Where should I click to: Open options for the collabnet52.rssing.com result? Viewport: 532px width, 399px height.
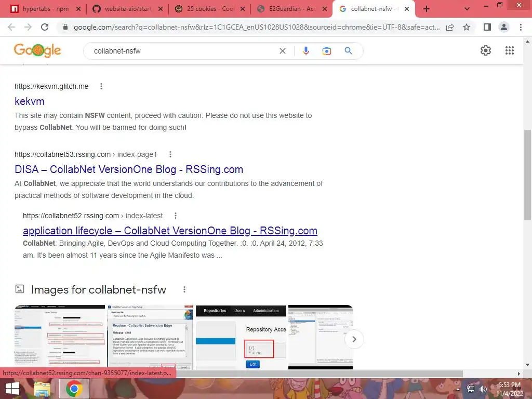176,216
